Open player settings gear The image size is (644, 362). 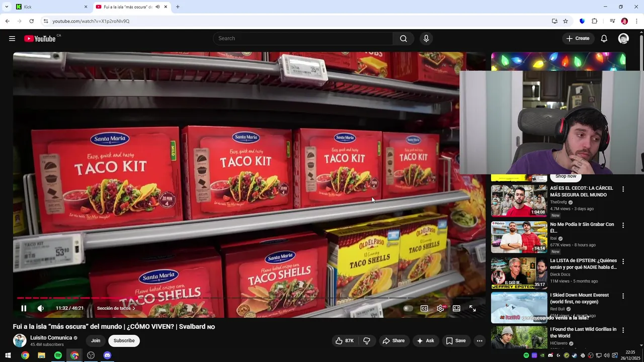(x=440, y=308)
